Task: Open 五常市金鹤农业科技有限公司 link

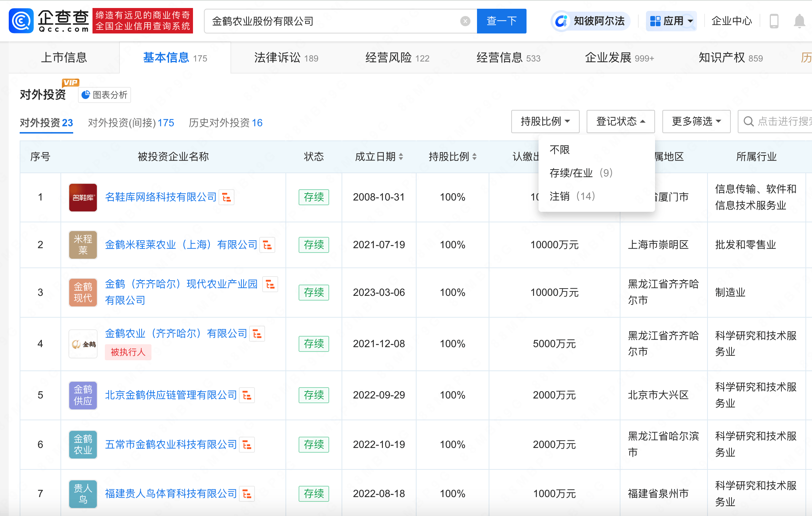Action: (171, 445)
